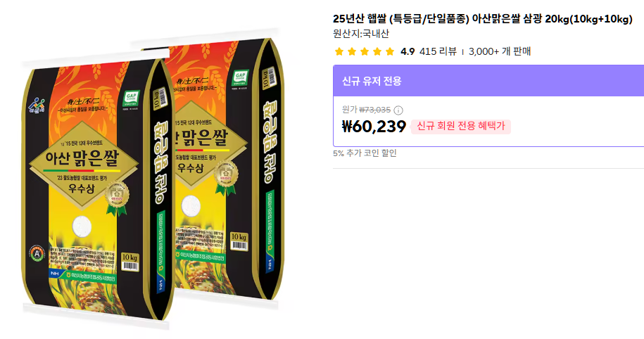Click the gold award seal on the front bag
The image size is (644, 339).
coord(117,198)
